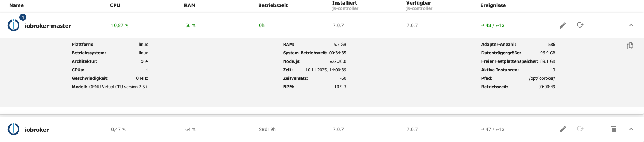Open notification badge on iobroker-master
This screenshot has height=142, width=644.
23,17
